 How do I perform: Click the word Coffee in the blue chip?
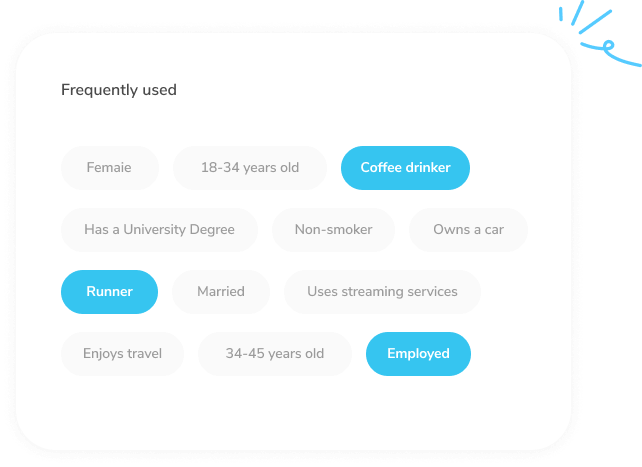381,168
